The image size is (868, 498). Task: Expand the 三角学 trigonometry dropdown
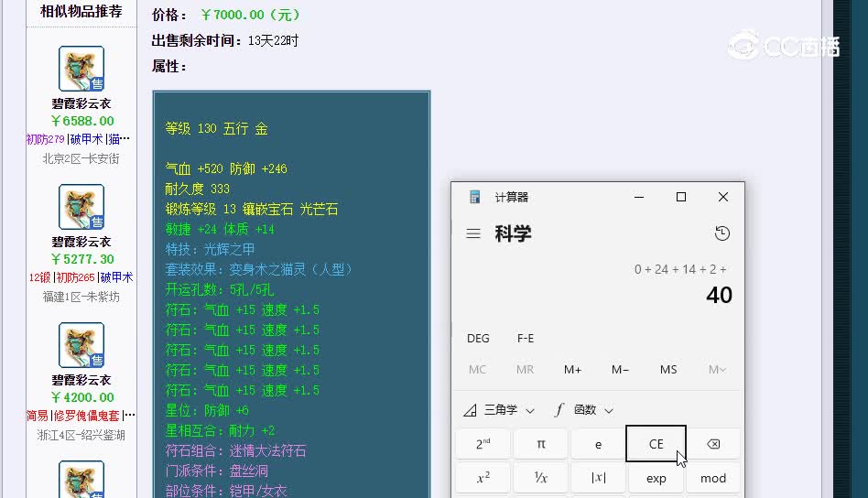[x=499, y=410]
